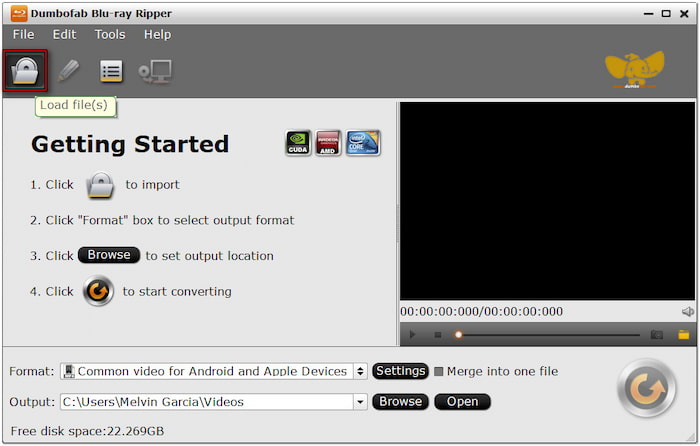Screen dimensions: 700x446
Task: Maximize the Dumbofab window
Action: tap(666, 14)
